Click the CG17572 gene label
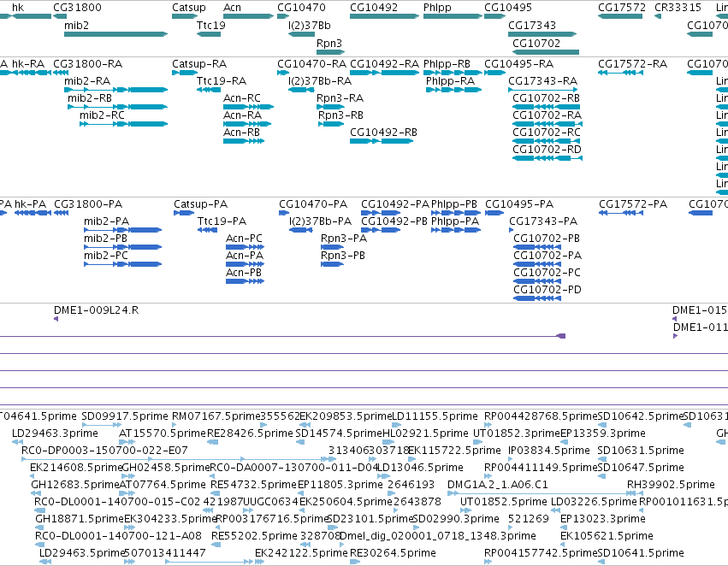 click(x=622, y=8)
